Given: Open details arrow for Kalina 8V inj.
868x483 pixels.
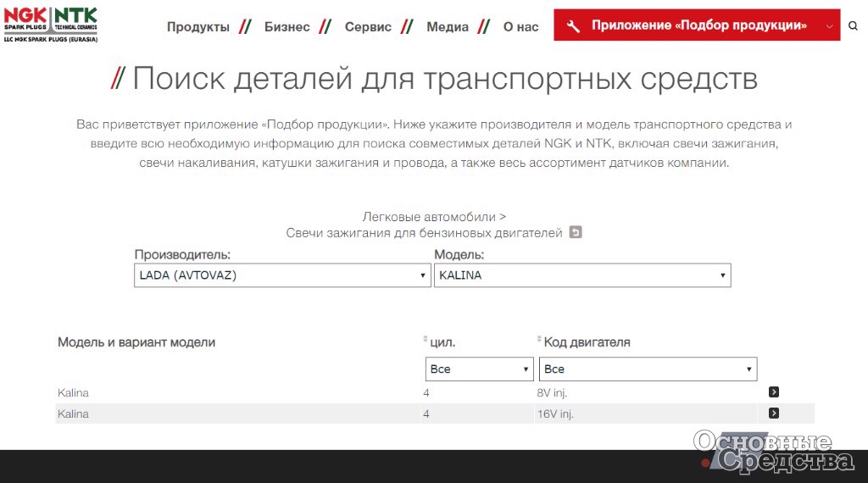Looking at the screenshot, I should point(774,392).
